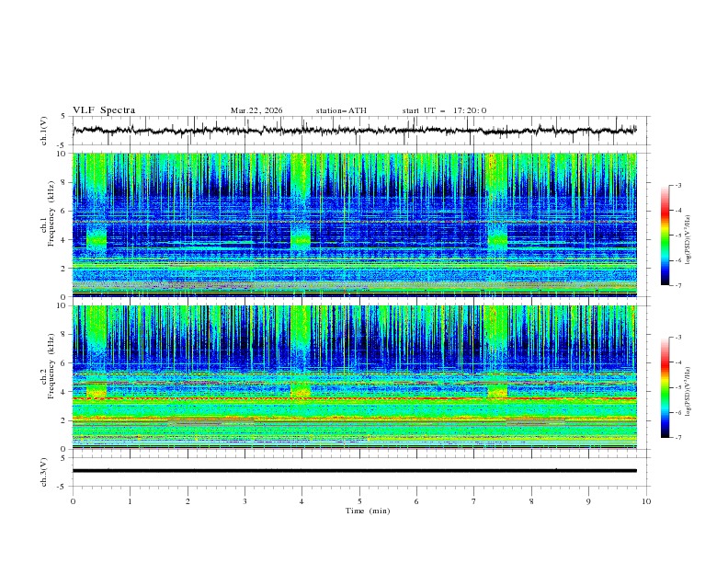Click time axis tick label "7"
Viewport: 728px width, 563px height.
(474, 501)
